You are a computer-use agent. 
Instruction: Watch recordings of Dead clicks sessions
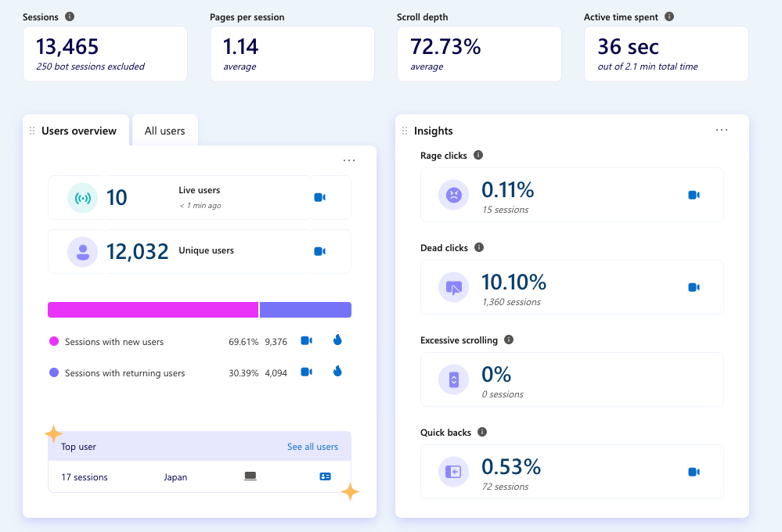[694, 287]
